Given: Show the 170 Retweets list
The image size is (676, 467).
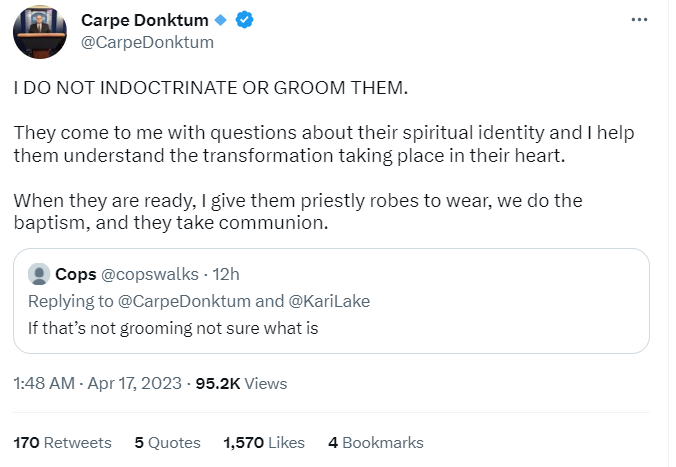Looking at the screenshot, I should pyautogui.click(x=62, y=442).
